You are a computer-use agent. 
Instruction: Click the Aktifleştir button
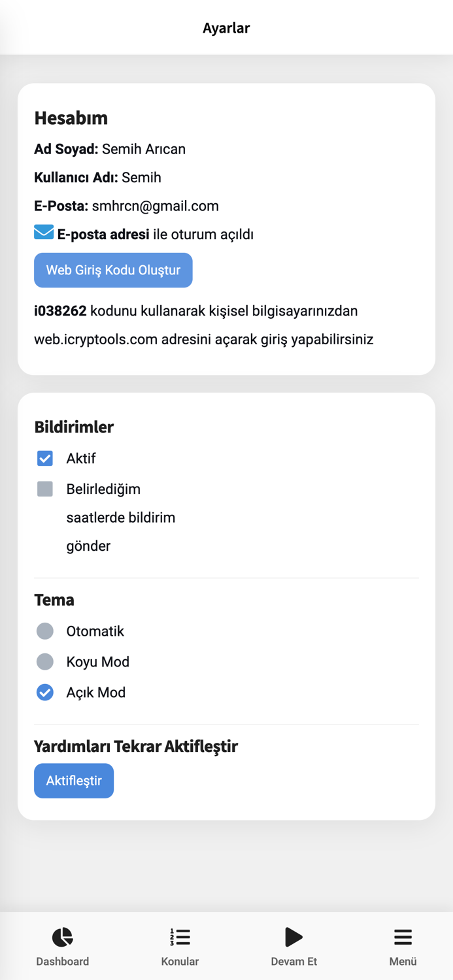74,780
